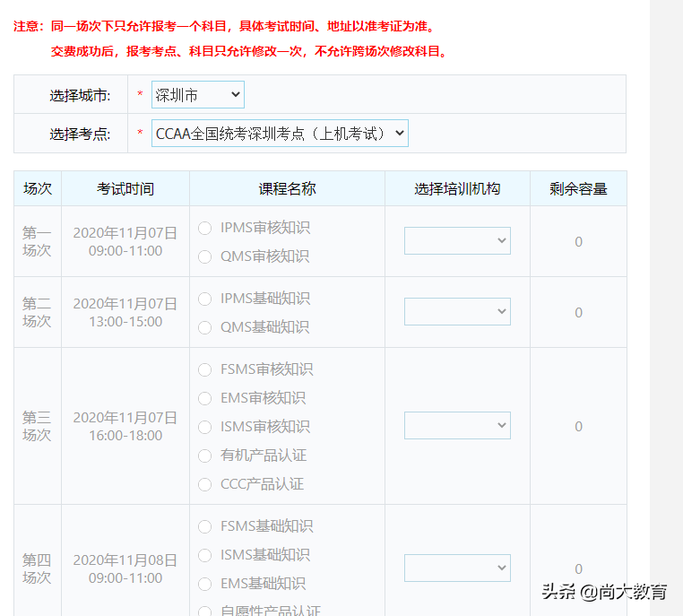Select the CCC产品认证 radio button
683x616 pixels.
point(204,484)
